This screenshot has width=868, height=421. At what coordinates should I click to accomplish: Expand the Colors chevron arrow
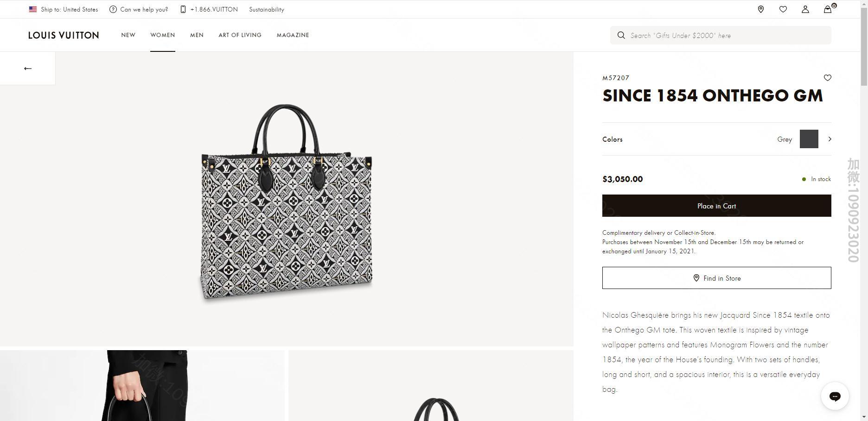tap(830, 139)
